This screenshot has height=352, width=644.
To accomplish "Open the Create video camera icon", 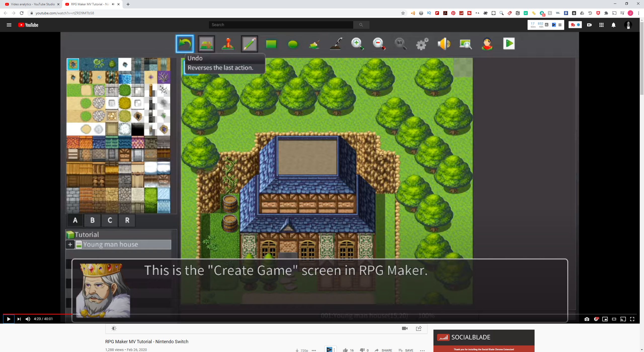I will 589,25.
